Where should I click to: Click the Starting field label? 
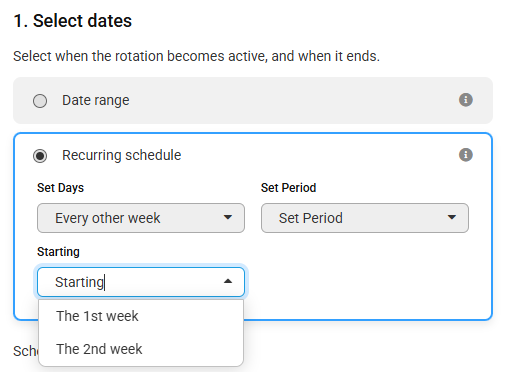click(58, 252)
